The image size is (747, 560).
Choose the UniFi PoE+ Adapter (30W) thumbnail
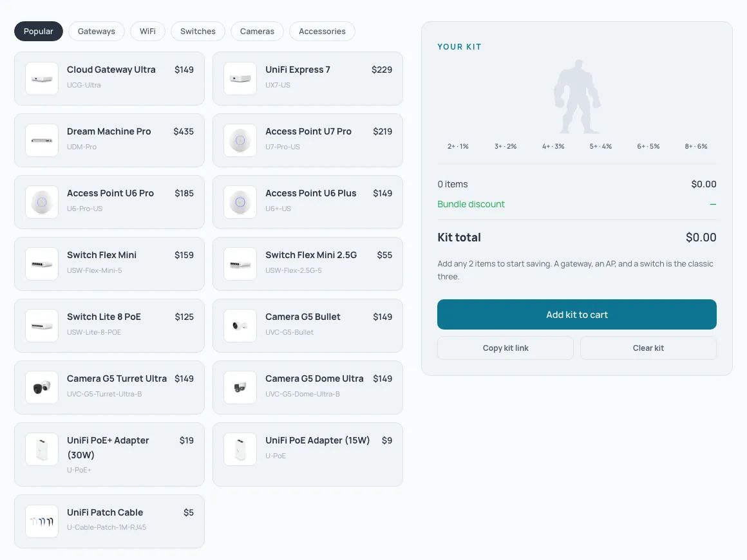[42, 449]
